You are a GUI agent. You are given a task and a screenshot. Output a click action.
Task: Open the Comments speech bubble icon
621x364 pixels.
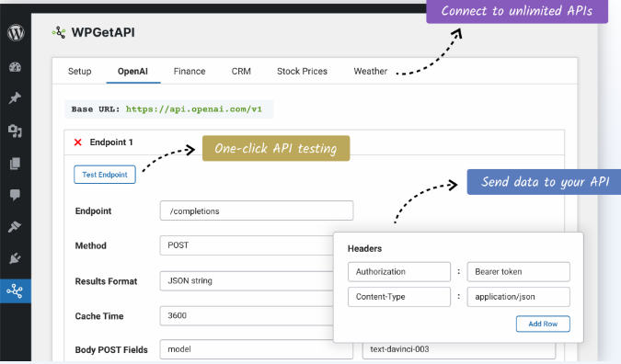15,195
